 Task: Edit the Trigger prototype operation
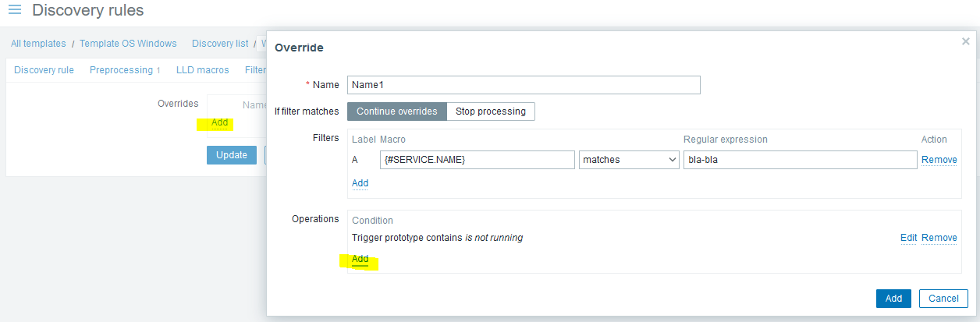[908, 238]
